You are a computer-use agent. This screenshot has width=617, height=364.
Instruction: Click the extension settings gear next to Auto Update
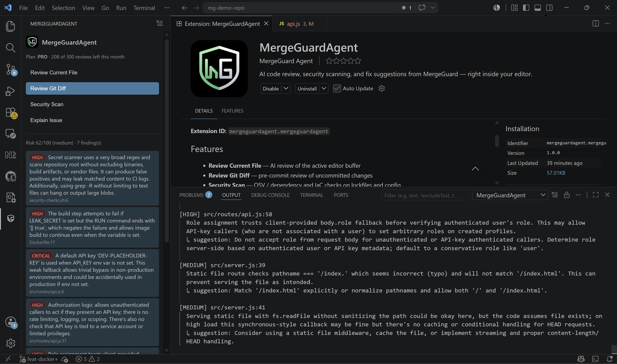[x=381, y=88]
